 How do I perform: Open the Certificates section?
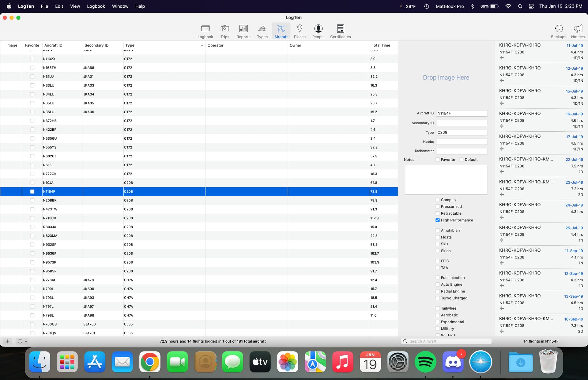(x=340, y=32)
